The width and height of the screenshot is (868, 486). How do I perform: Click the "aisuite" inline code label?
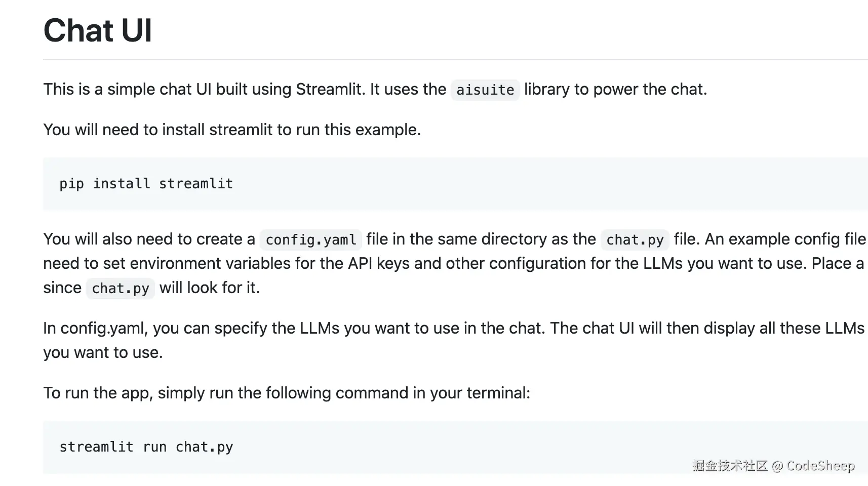pyautogui.click(x=485, y=90)
